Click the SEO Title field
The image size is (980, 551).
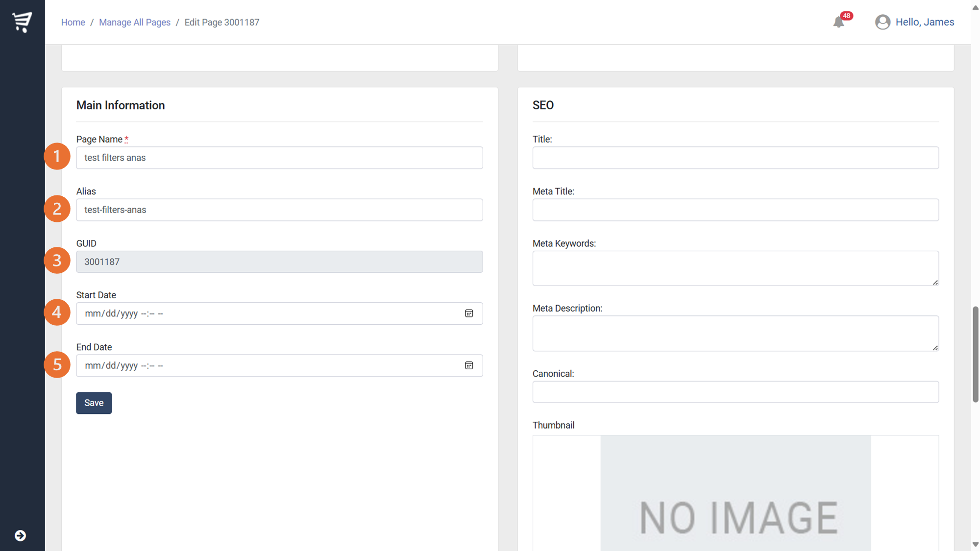[x=735, y=158]
